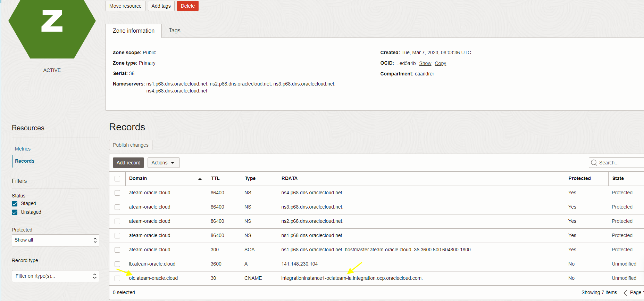This screenshot has width=644, height=301.
Task: Click the Show OCID link
Action: [x=425, y=63]
